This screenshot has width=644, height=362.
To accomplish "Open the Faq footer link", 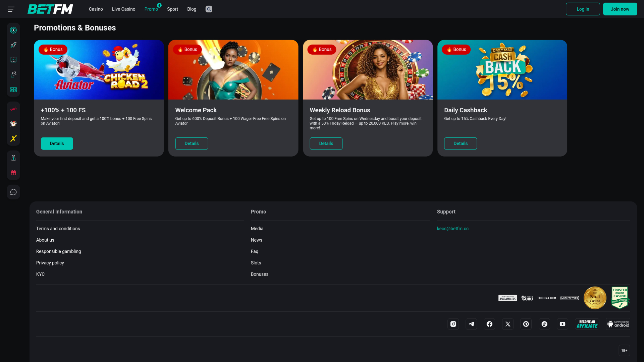I will (255, 251).
